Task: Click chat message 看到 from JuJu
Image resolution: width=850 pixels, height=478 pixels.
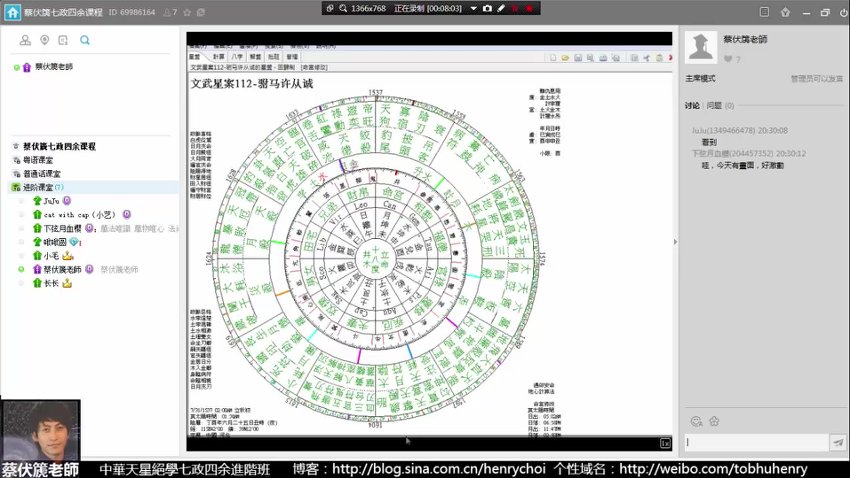Action: [x=709, y=142]
